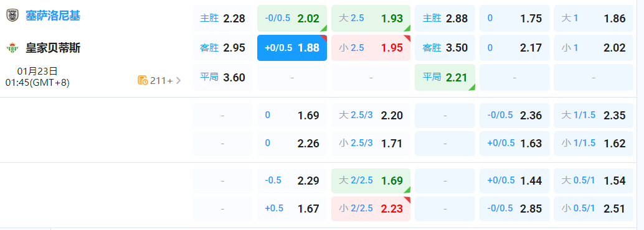Select half-time 平局 odds 2.21
Image resolution: width=644 pixels, height=230 pixels.
coord(445,77)
